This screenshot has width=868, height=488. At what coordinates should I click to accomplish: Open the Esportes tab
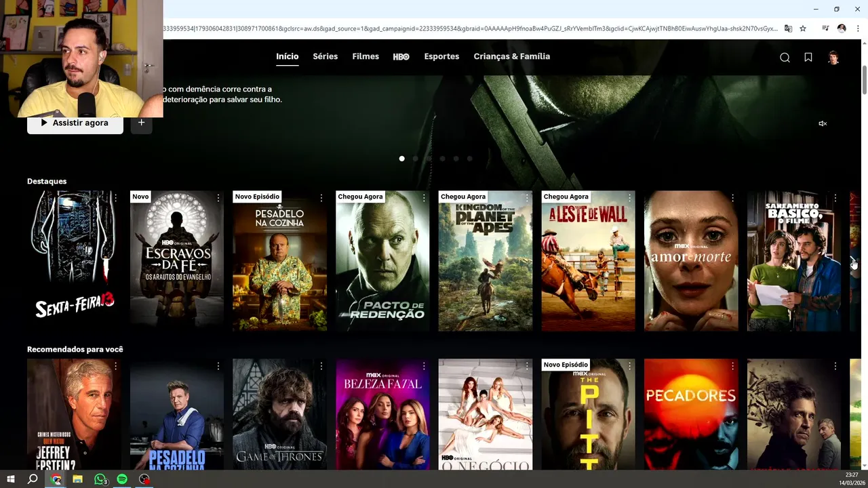click(441, 56)
